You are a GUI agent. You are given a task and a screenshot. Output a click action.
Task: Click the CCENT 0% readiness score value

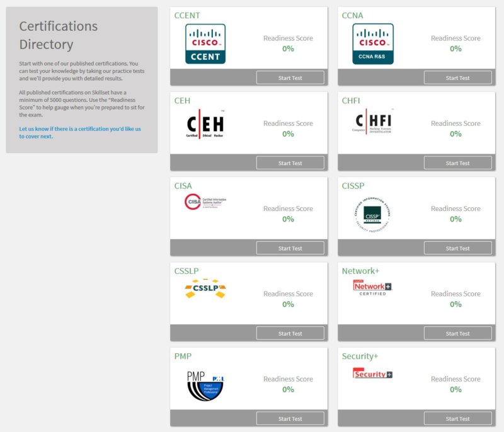[288, 48]
